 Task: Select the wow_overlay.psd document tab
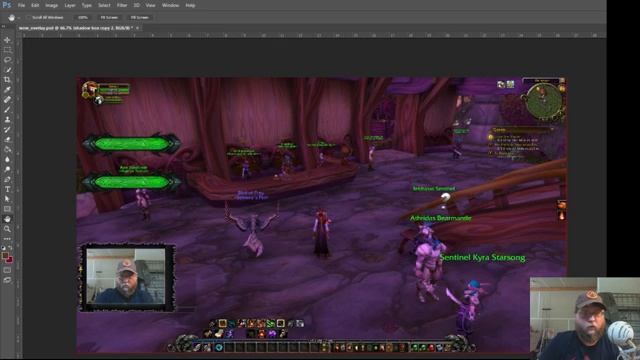coord(76,28)
